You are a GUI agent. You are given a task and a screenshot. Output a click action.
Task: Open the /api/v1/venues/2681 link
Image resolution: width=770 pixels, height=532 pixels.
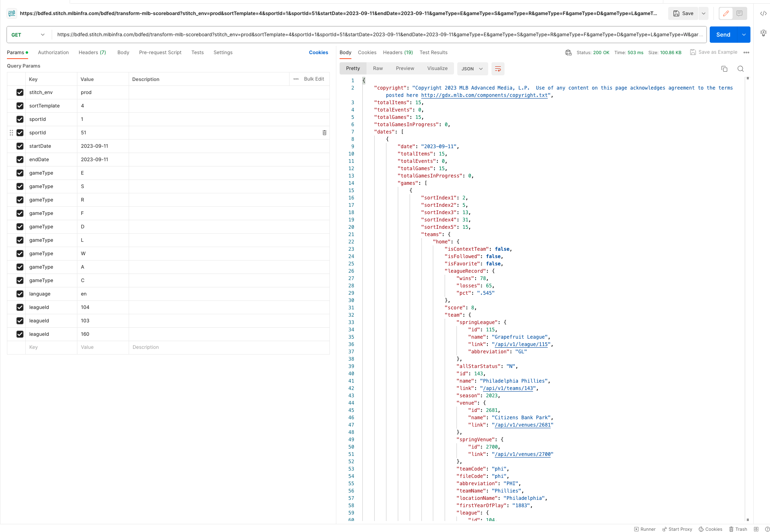pos(524,425)
